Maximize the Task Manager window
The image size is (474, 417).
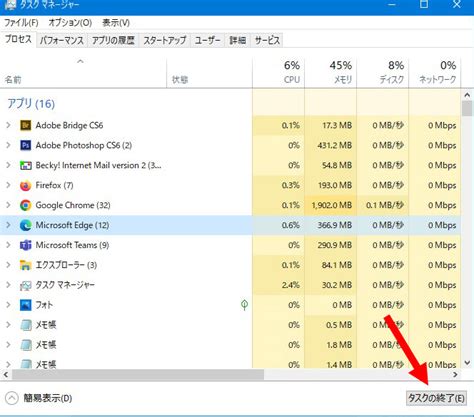[424, 4]
